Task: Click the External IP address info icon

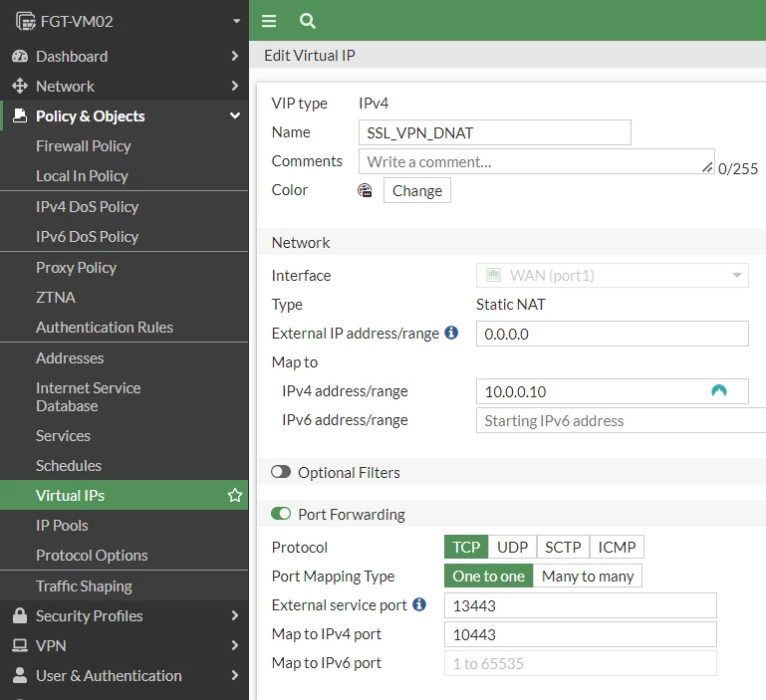Action: tap(451, 333)
